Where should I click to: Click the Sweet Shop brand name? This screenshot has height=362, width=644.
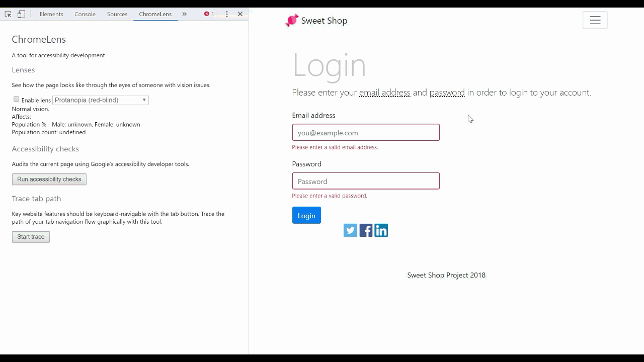click(324, 21)
